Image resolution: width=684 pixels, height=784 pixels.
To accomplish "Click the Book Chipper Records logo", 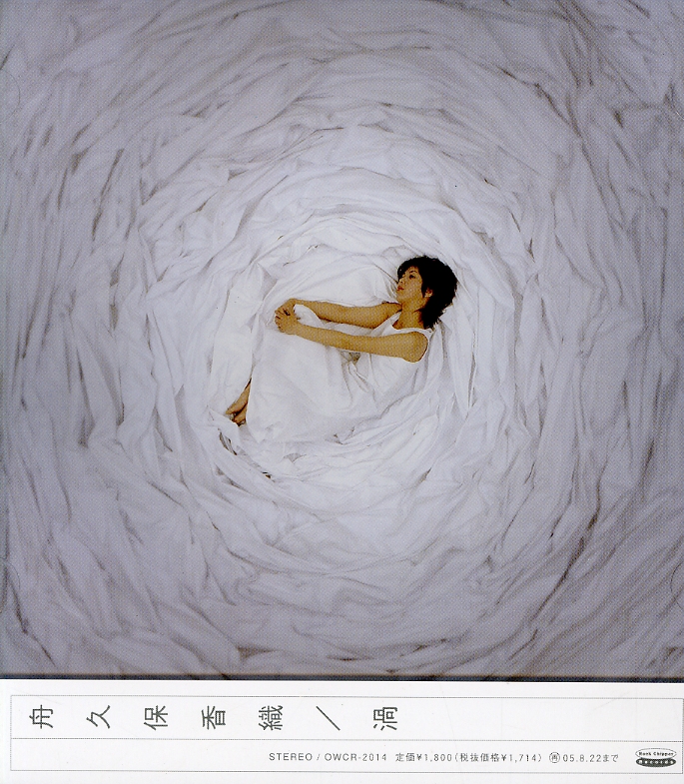I will pos(656,758).
